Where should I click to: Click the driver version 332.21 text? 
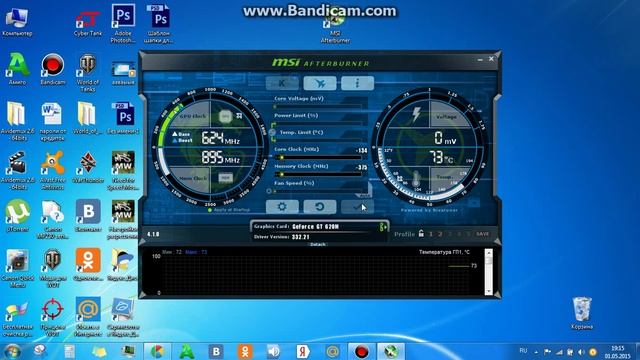[301, 237]
